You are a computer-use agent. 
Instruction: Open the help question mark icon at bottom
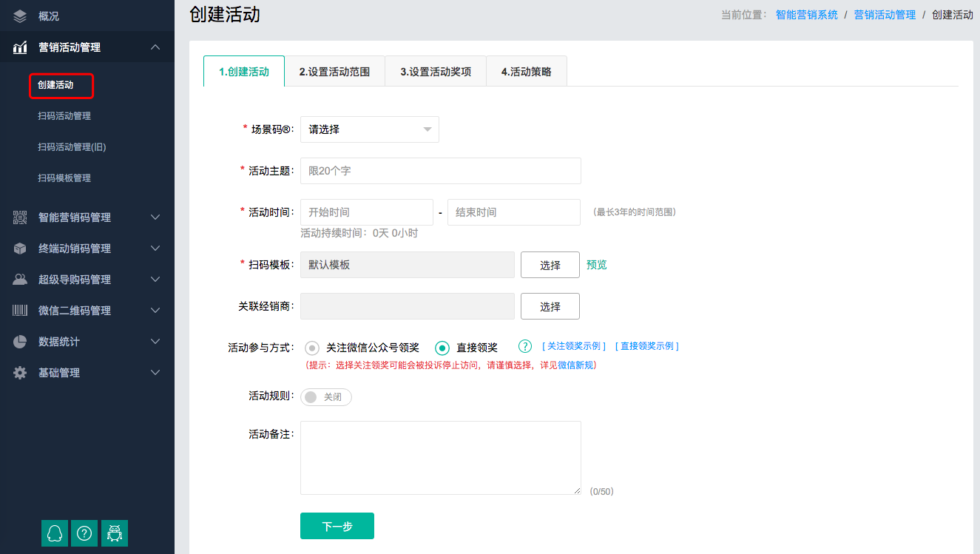(84, 533)
